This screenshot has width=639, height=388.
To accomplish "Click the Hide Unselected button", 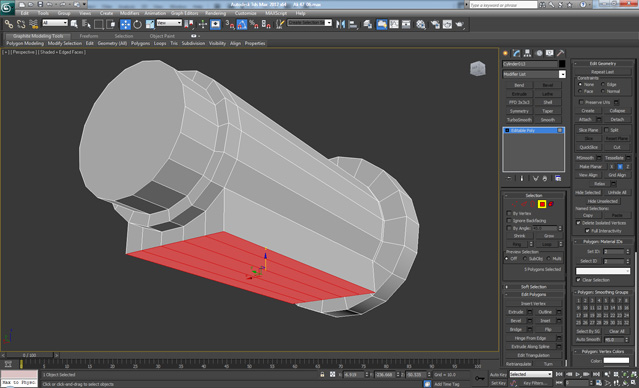I will [603, 201].
